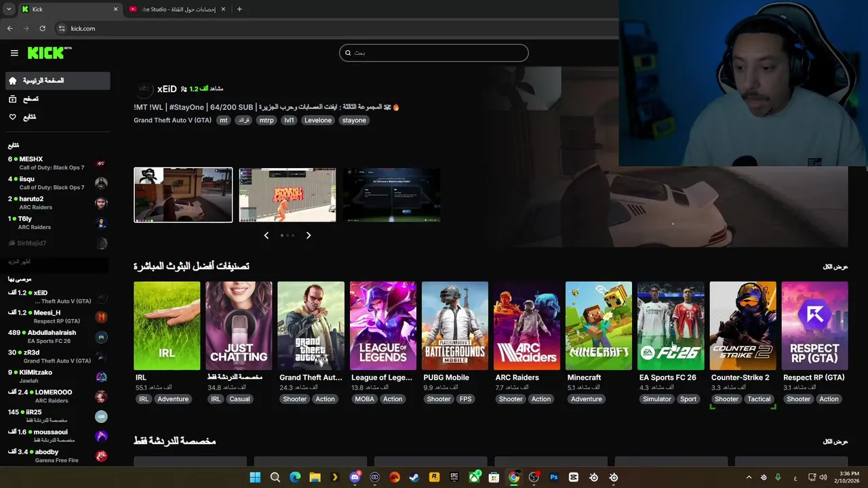
Task: Open the home page item in the sidebar
Action: (58, 81)
